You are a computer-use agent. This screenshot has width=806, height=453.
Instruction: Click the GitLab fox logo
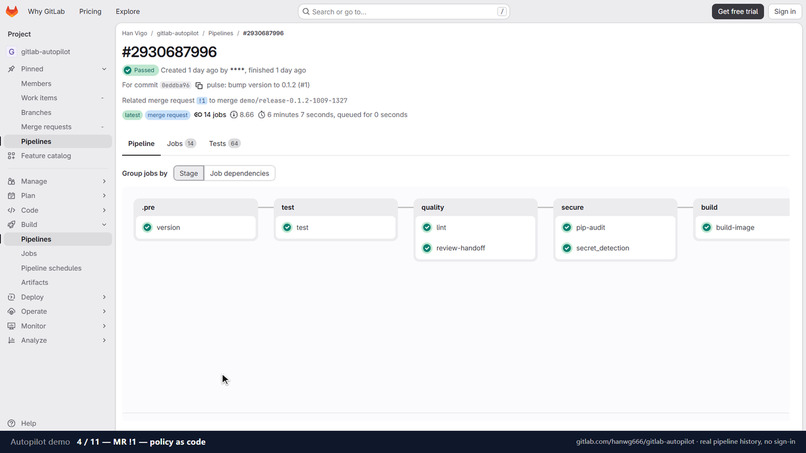click(12, 11)
